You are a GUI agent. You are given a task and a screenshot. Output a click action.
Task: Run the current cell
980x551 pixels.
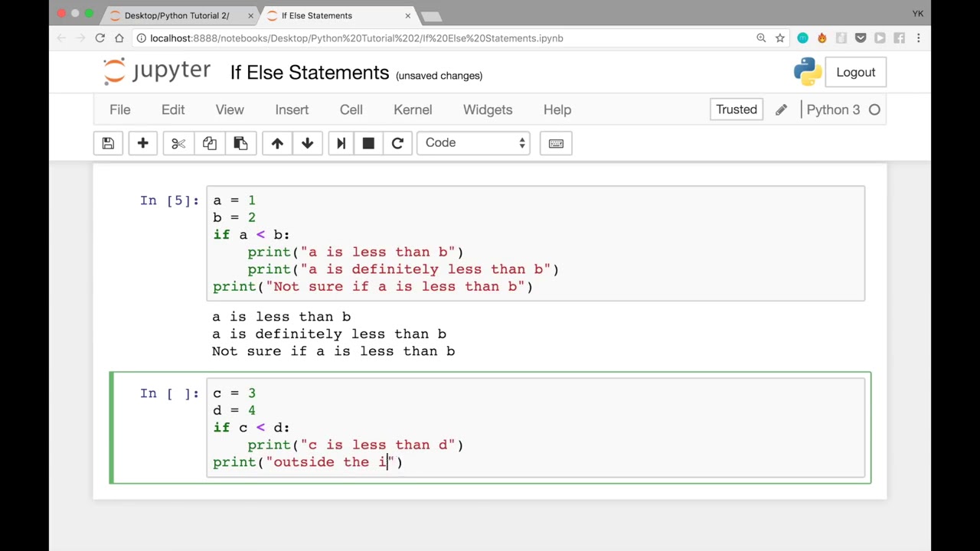point(341,143)
